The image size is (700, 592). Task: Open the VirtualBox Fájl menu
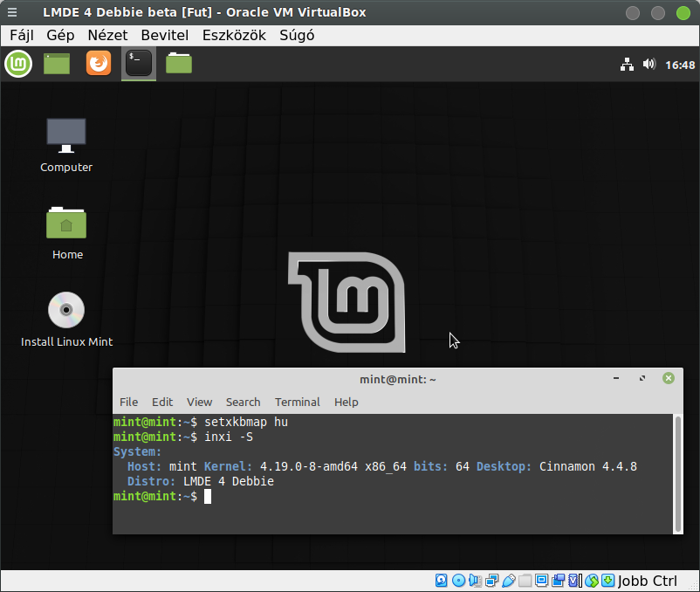[22, 35]
